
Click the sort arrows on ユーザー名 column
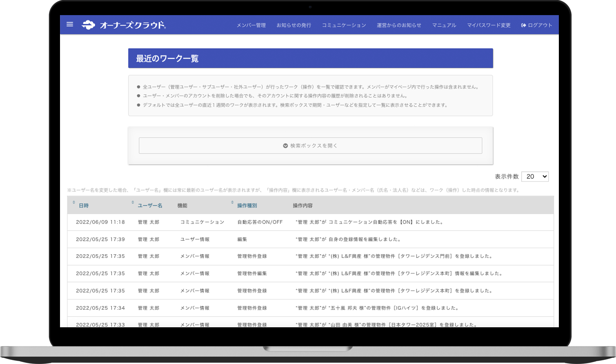[x=133, y=203]
